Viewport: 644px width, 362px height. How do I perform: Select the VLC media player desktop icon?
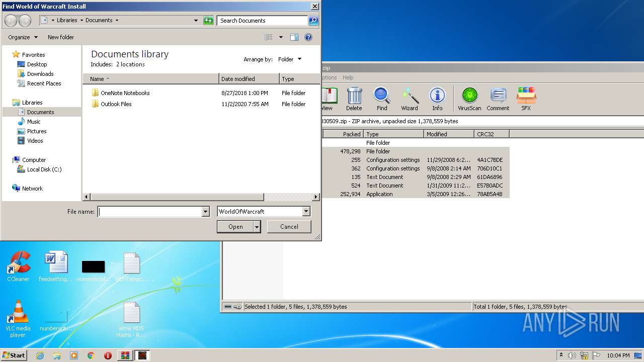pos(18,319)
